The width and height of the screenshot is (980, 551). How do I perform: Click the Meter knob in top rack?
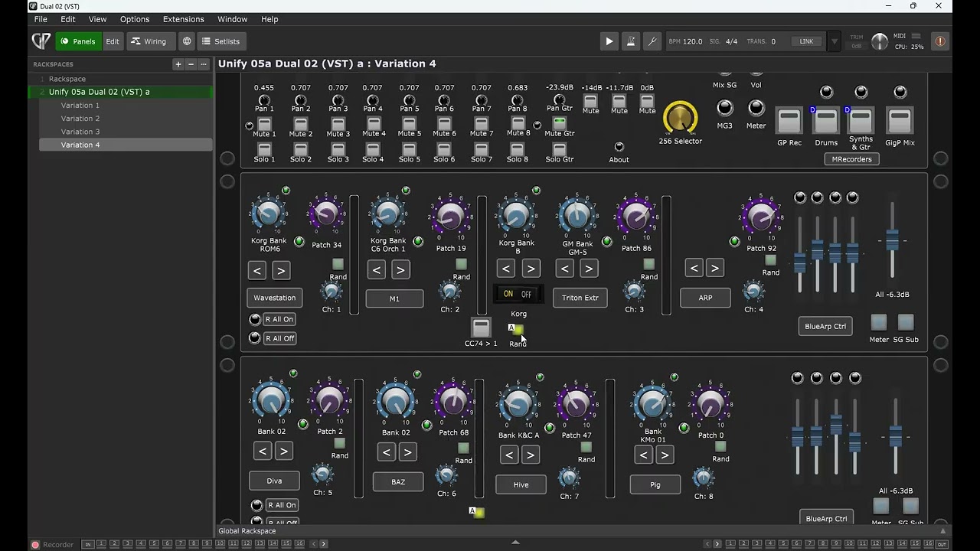pyautogui.click(x=756, y=108)
